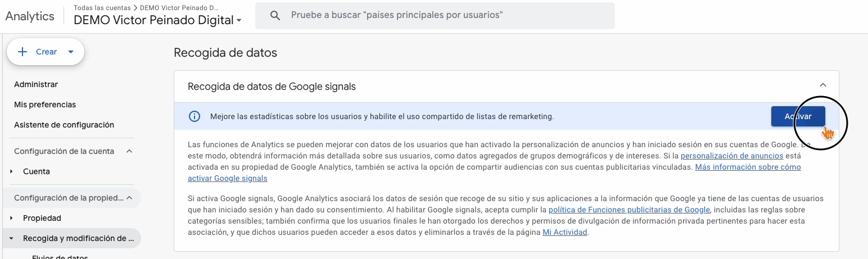The height and width of the screenshot is (259, 868).
Task: Collapse the Google signals card chevron
Action: (x=822, y=85)
